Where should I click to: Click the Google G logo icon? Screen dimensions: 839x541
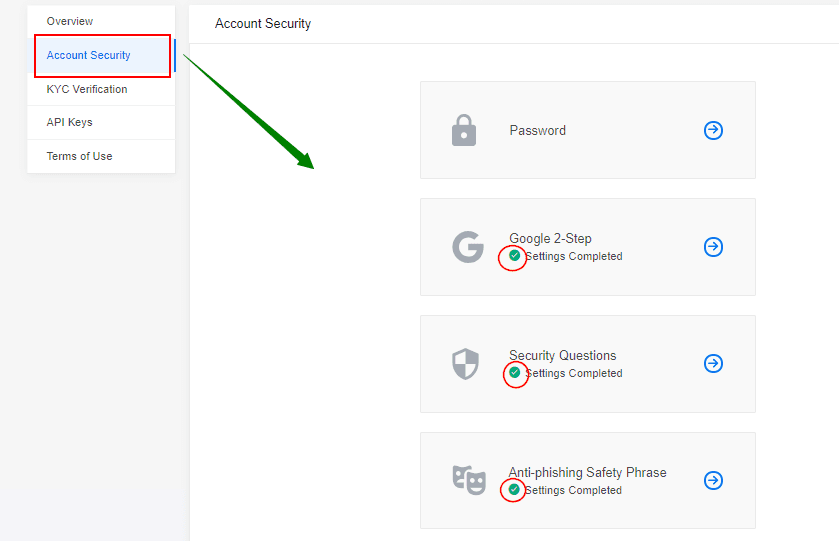pos(468,247)
